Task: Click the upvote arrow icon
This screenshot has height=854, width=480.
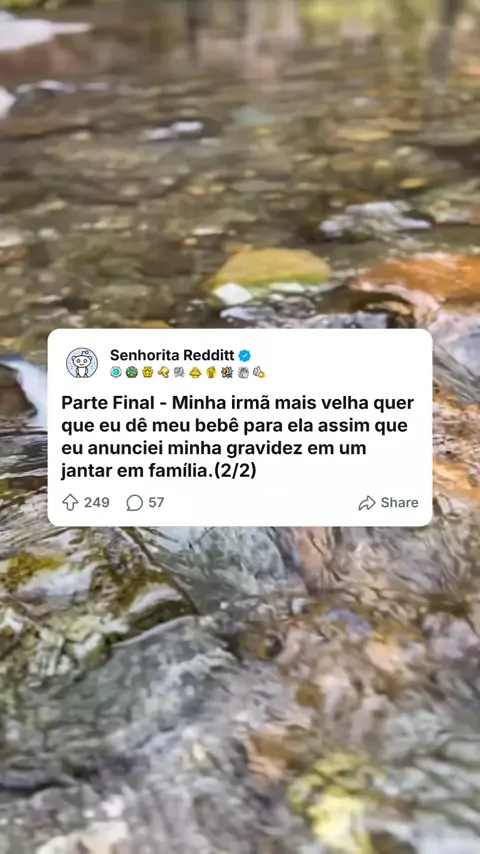Action: point(70,502)
